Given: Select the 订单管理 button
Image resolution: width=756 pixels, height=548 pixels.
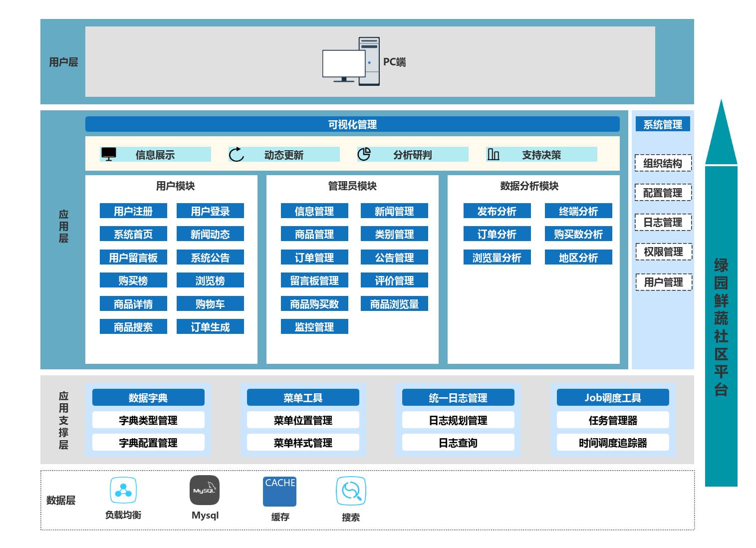Looking at the screenshot, I should point(314,258).
